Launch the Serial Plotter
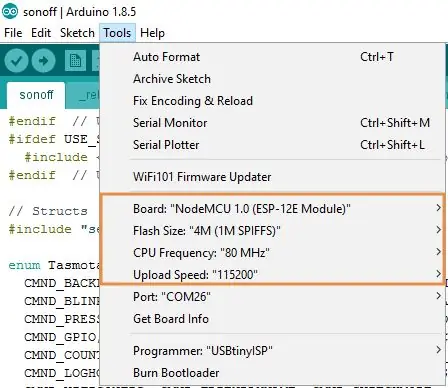Screen dimensions: 448x388 273,145
